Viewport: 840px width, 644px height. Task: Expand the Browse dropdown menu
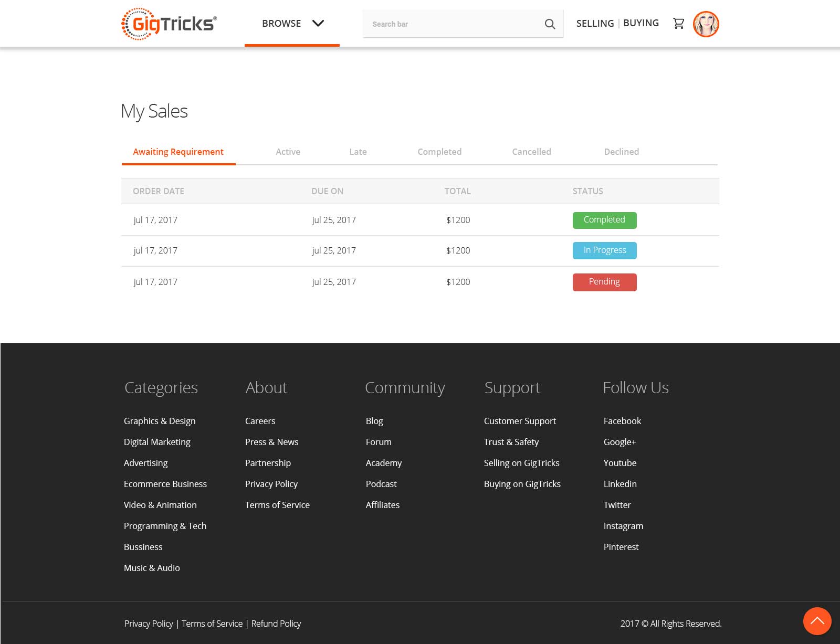[x=292, y=24]
